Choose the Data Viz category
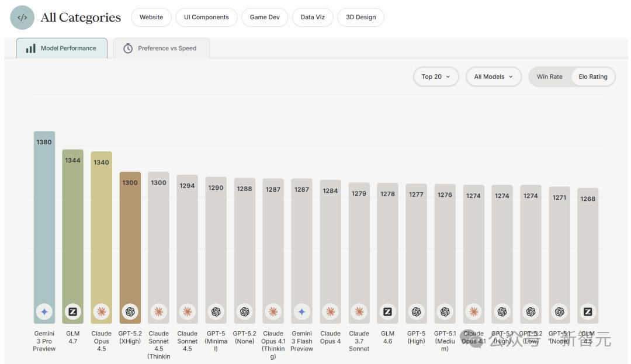 [313, 18]
